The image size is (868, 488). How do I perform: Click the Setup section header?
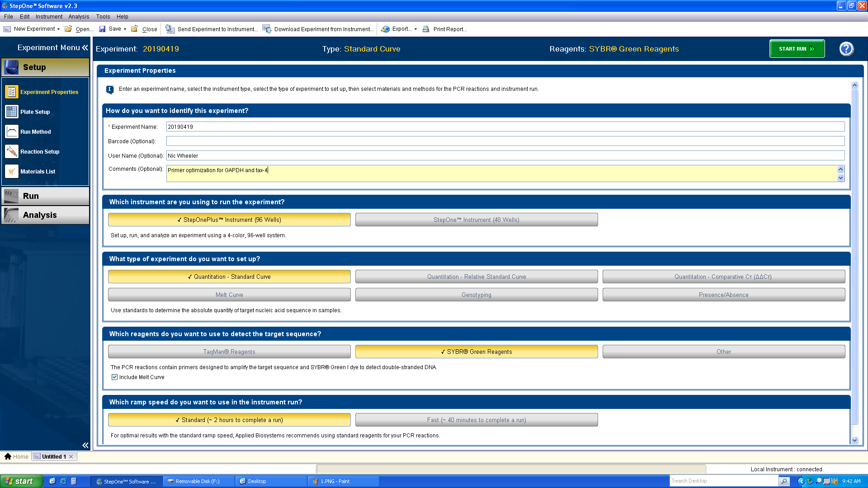[45, 67]
